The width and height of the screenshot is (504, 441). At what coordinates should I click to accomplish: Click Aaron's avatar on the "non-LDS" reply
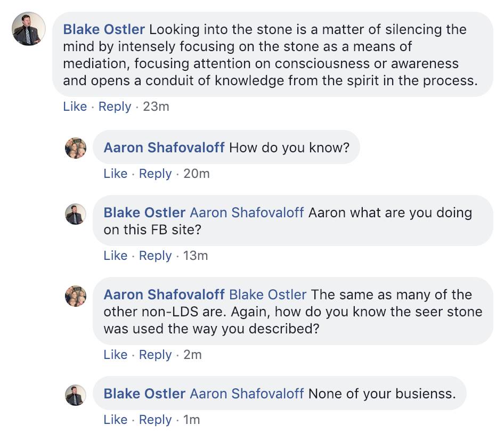coord(76,296)
